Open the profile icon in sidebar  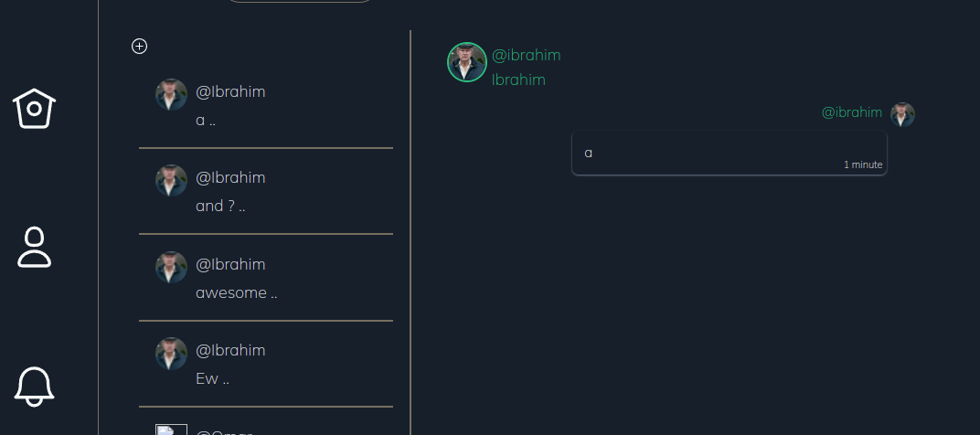click(35, 247)
